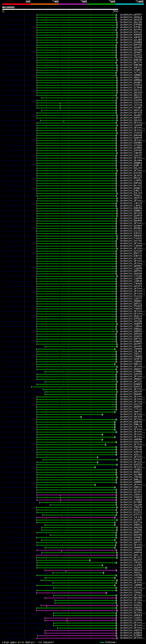This screenshot has width=146, height=644.
Task: Select hit label UniRef100_Q9SAQ7
Action: [131, 52]
